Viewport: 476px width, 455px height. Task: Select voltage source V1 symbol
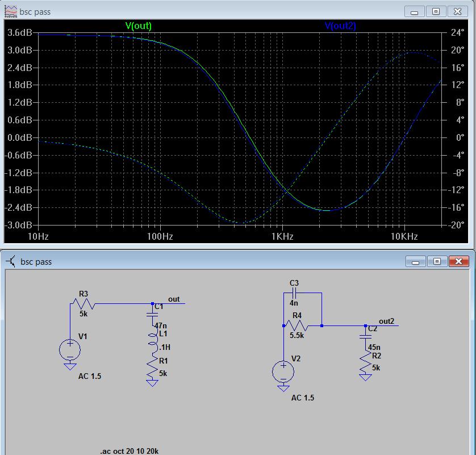[x=70, y=350]
